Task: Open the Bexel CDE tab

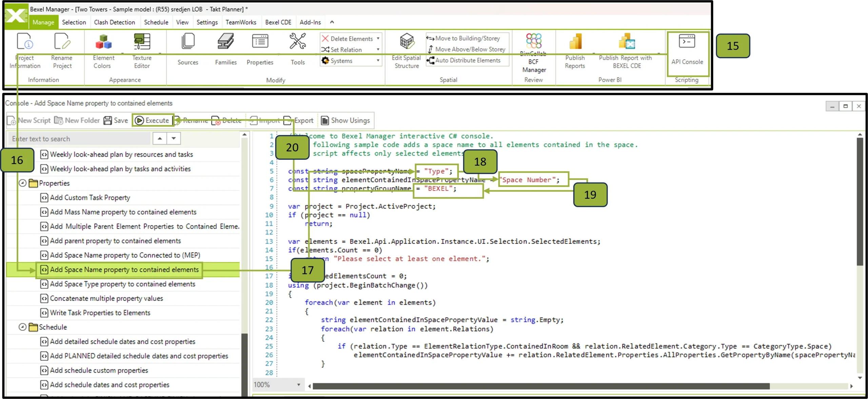Action: (278, 22)
